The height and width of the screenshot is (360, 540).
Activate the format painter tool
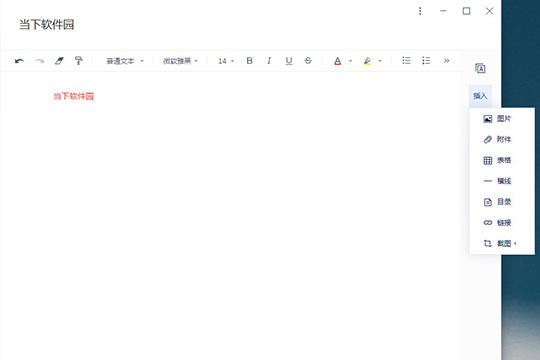pyautogui.click(x=79, y=61)
